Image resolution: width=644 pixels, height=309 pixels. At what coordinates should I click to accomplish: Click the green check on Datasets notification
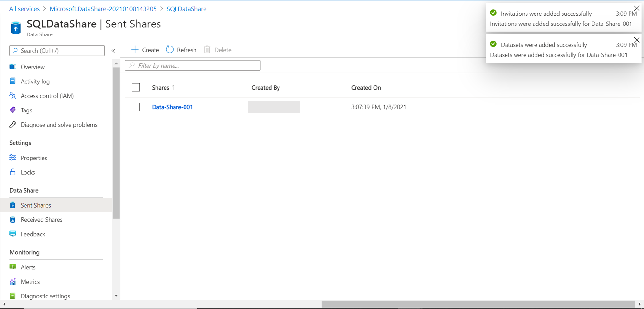tap(493, 44)
